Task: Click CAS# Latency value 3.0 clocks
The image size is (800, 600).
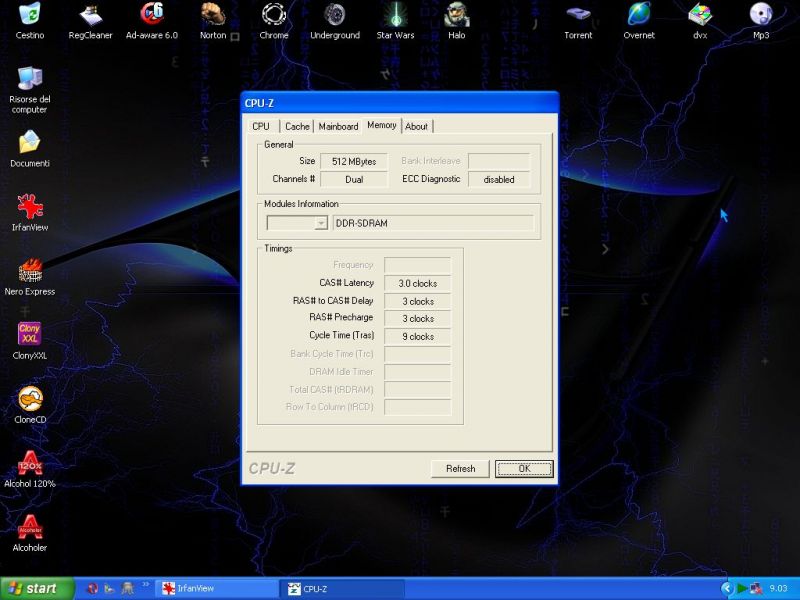Action: [x=417, y=283]
